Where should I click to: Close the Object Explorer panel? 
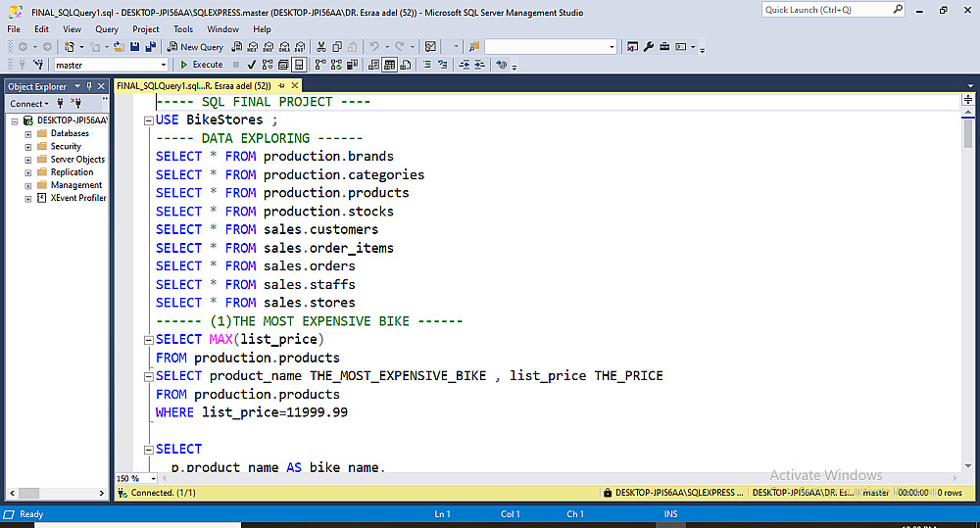pos(101,86)
